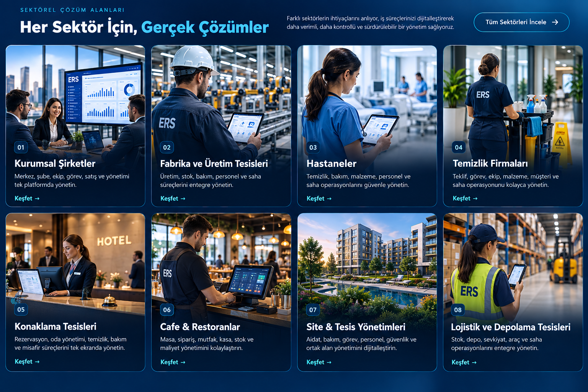Click the description starting with Merkez, şube, ekip
Viewport: 588px width, 392px height.
tap(72, 181)
